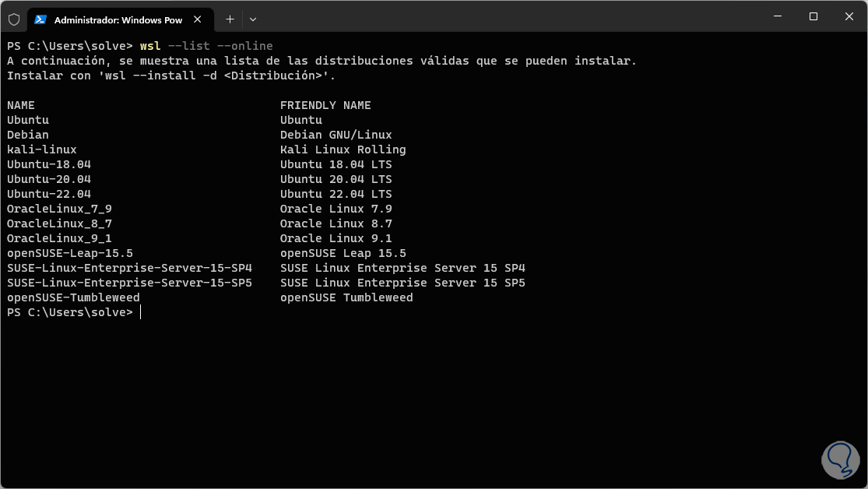Click the 'Instalar con wsl --install -d' line

(171, 76)
